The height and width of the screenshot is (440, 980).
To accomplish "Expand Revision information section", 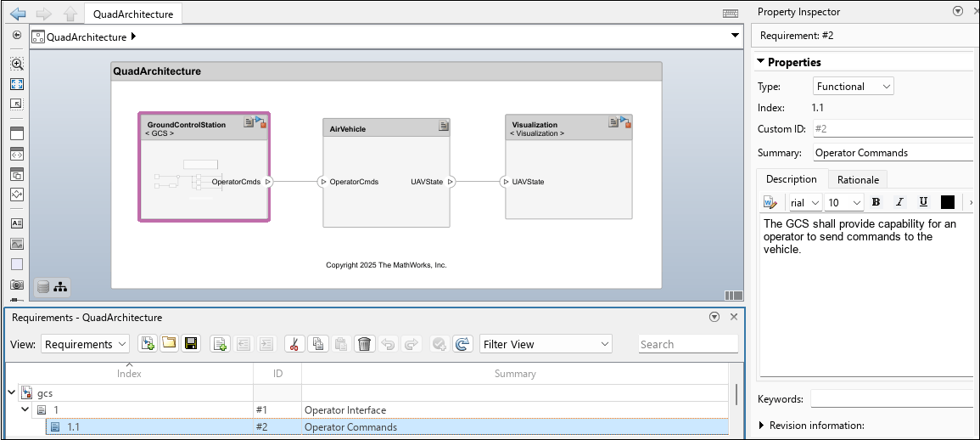I will point(761,426).
